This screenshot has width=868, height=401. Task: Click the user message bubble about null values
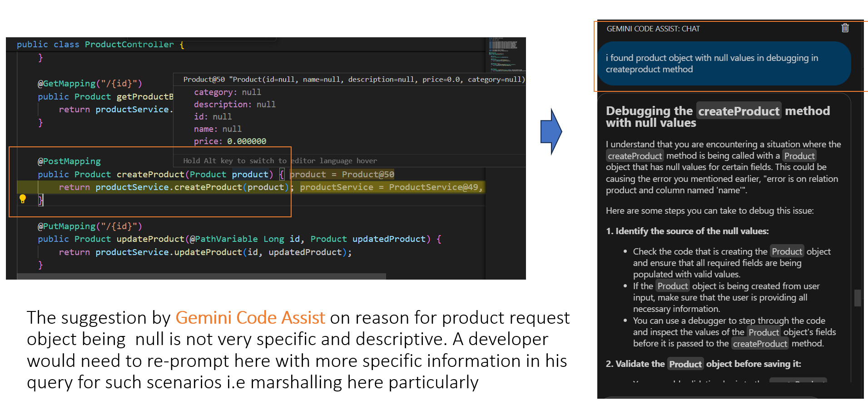724,64
